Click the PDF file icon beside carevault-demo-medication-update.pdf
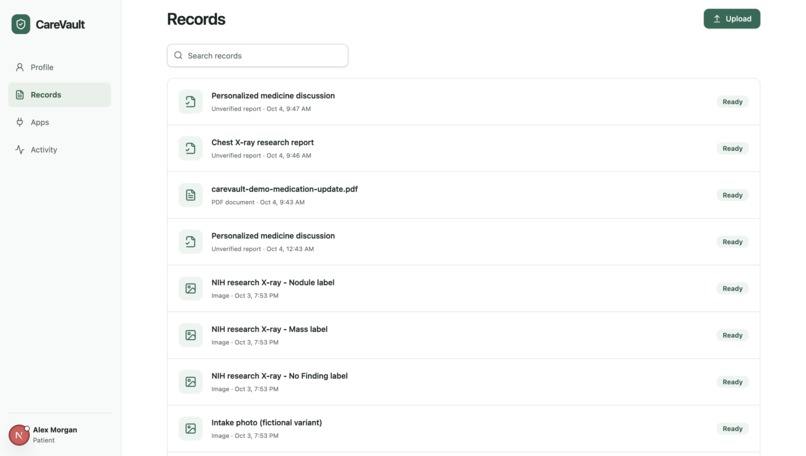The width and height of the screenshot is (806, 456). click(x=190, y=195)
